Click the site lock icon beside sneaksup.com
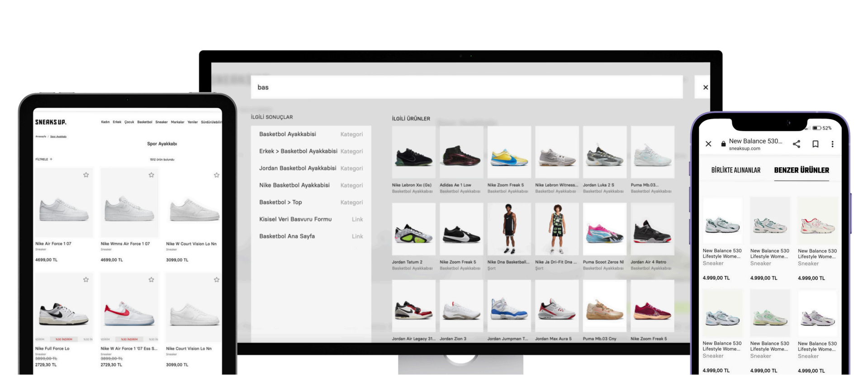 723,144
